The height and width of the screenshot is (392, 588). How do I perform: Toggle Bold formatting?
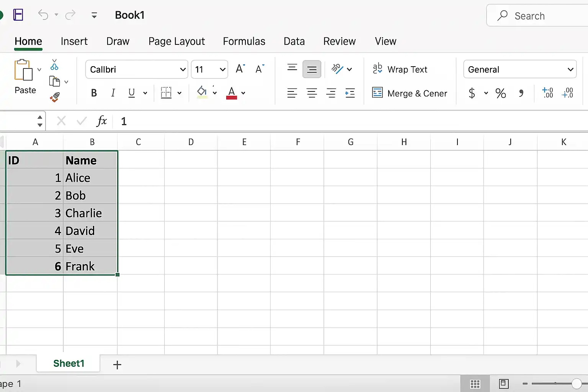(x=94, y=93)
